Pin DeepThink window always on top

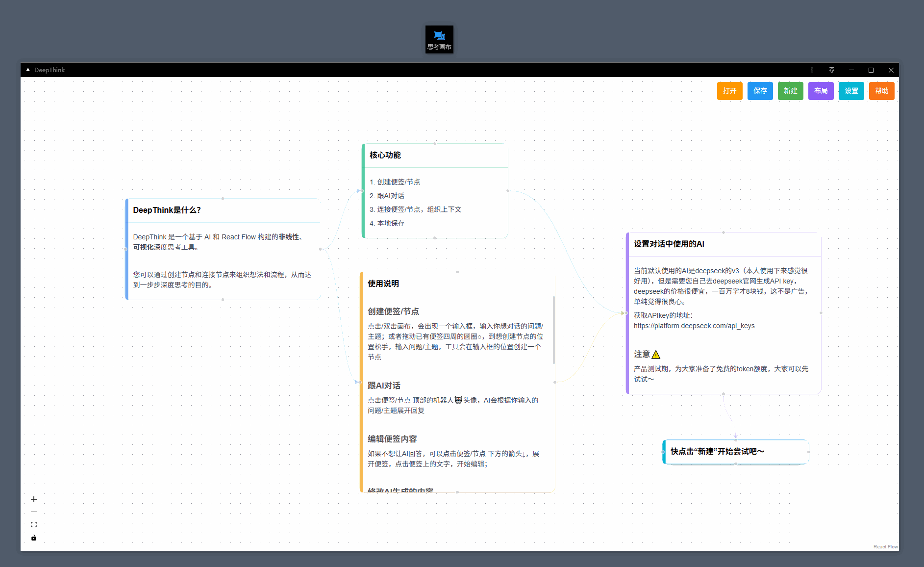pos(831,70)
